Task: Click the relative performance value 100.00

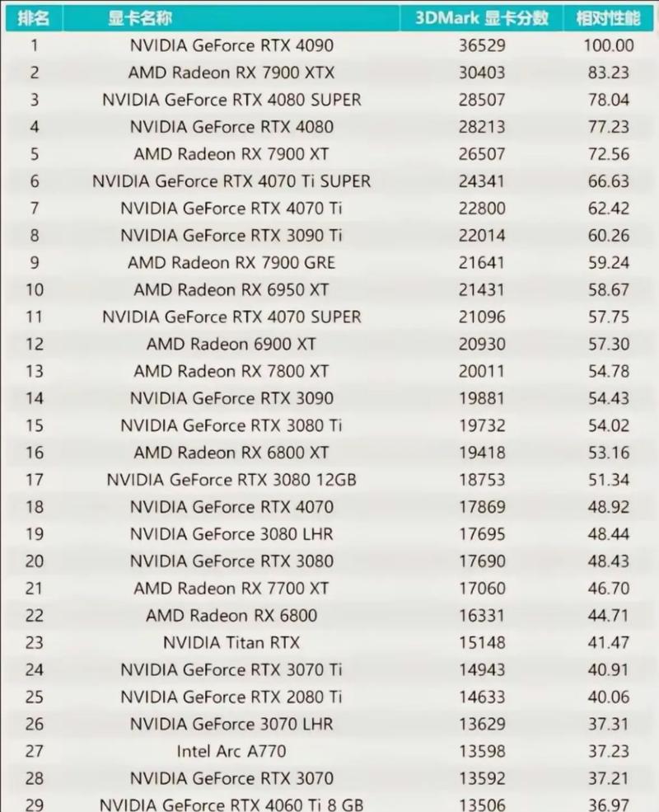Action: (609, 45)
